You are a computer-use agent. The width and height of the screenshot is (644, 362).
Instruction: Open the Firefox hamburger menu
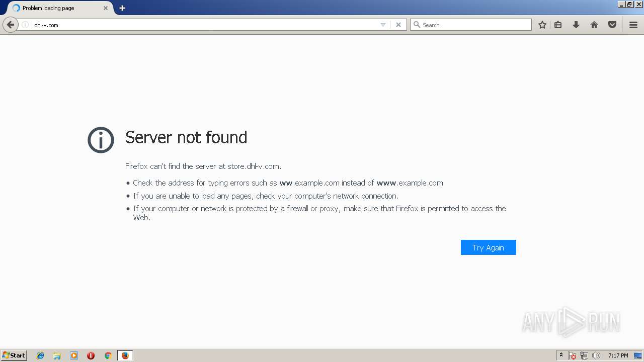633,25
